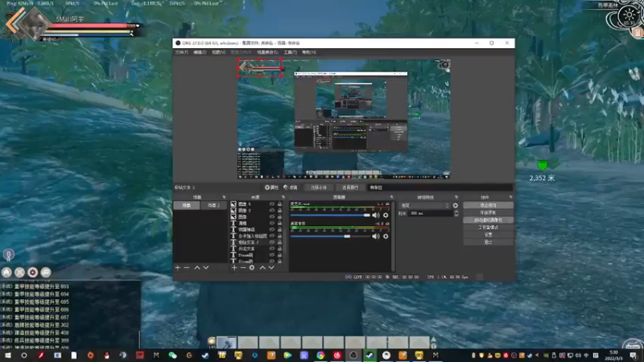Toggle visibility of first Steam text source
Viewport: 644px width, 362px height.
(272, 255)
